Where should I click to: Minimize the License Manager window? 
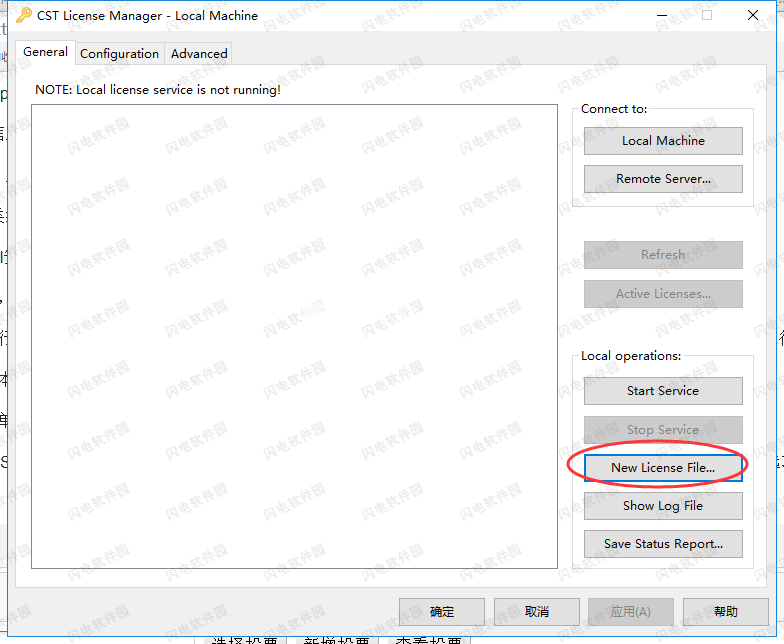(x=662, y=16)
